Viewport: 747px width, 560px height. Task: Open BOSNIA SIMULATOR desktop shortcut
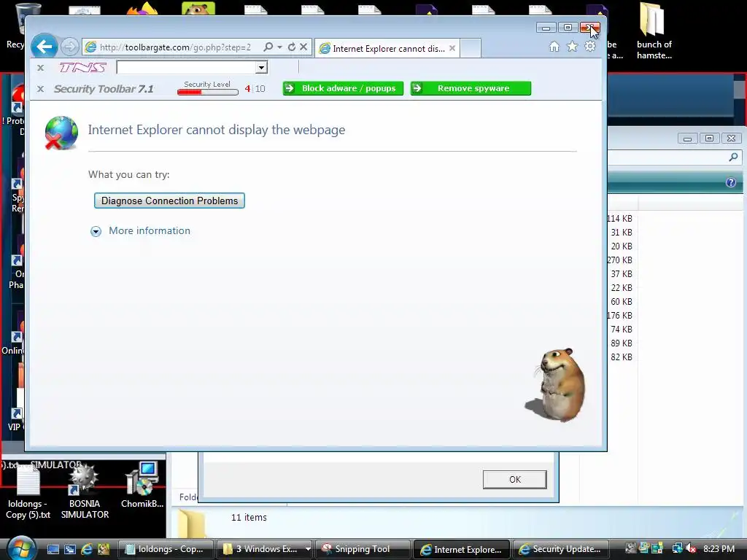(x=85, y=491)
